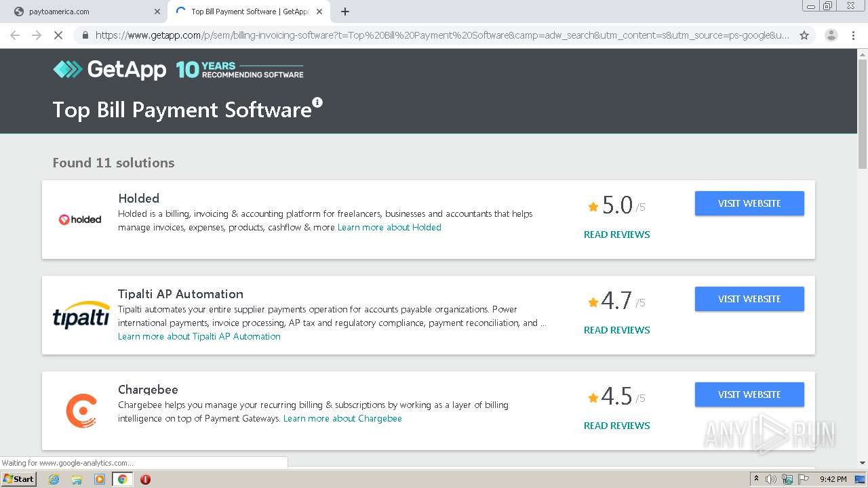Click the Tipalti AP Automation title
Image resolution: width=868 pixels, height=488 pixels.
[180, 294]
